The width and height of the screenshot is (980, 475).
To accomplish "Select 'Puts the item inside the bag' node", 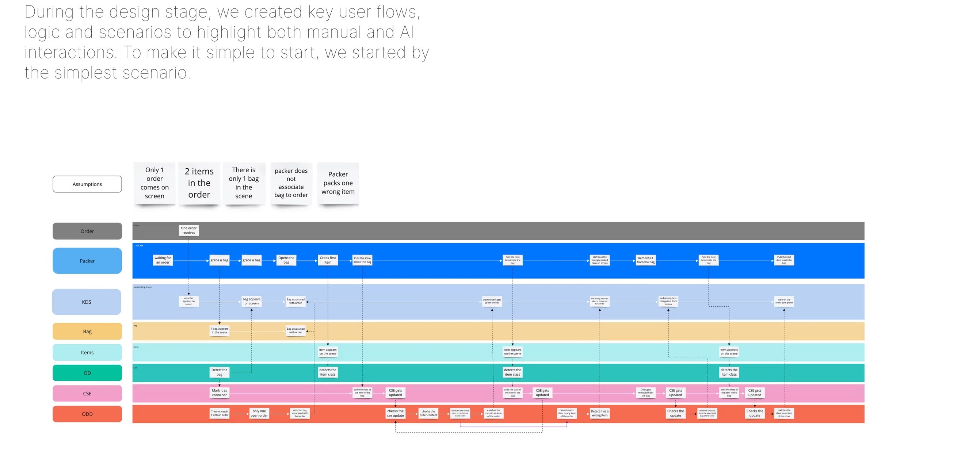I will point(362,260).
